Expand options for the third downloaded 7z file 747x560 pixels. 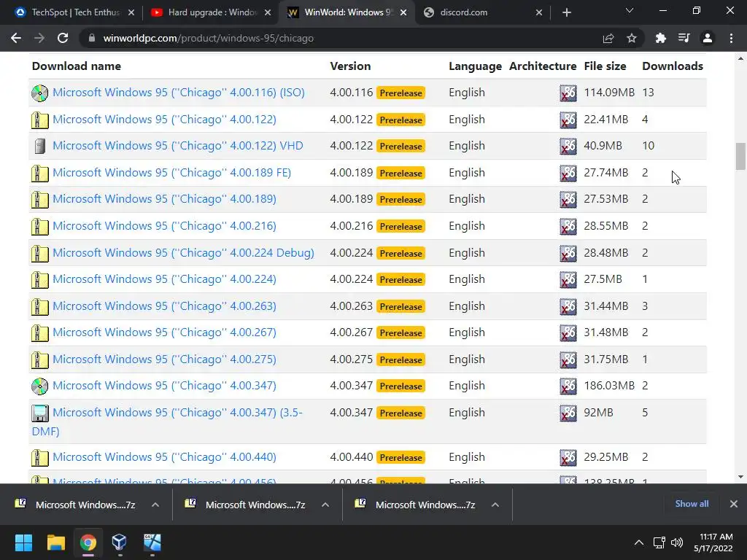pos(495,505)
